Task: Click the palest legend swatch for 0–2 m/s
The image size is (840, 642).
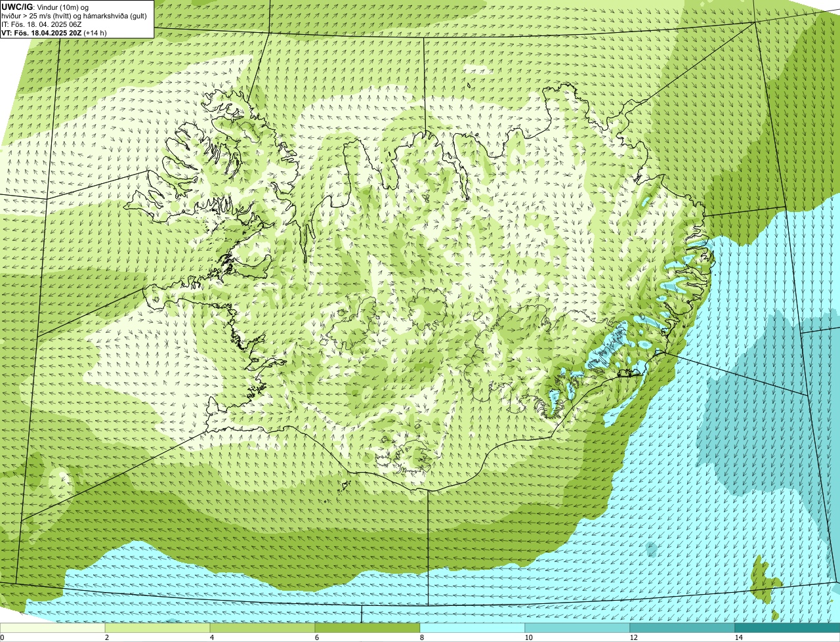Action: point(52,628)
